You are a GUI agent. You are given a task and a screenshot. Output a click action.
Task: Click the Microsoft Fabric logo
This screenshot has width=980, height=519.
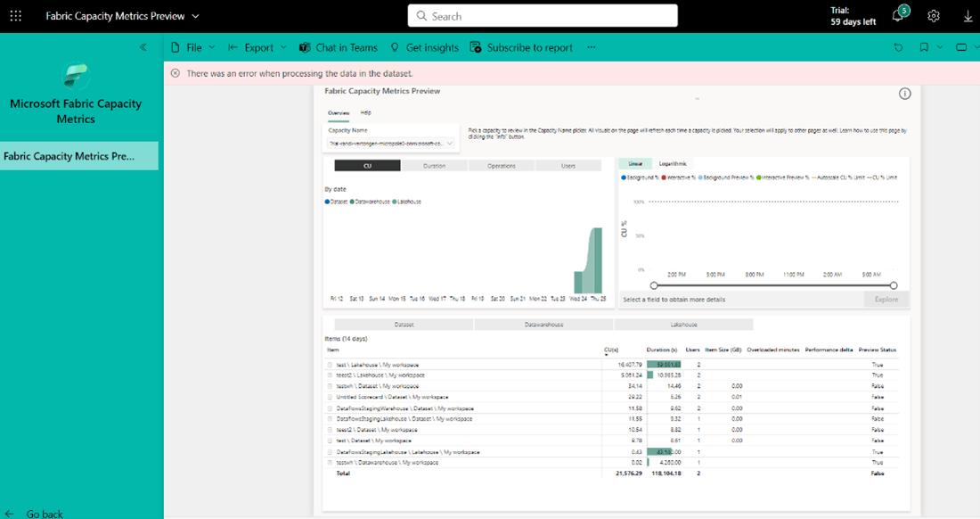click(77, 77)
